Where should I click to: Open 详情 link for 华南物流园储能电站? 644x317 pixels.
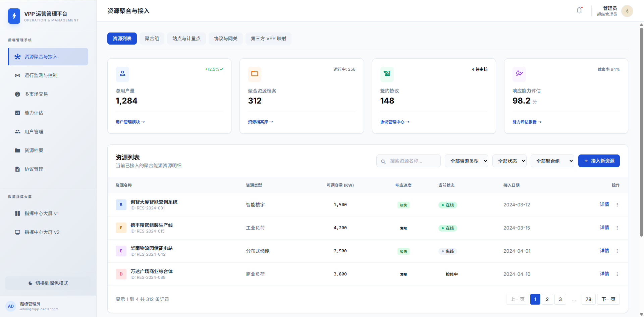[x=604, y=251]
